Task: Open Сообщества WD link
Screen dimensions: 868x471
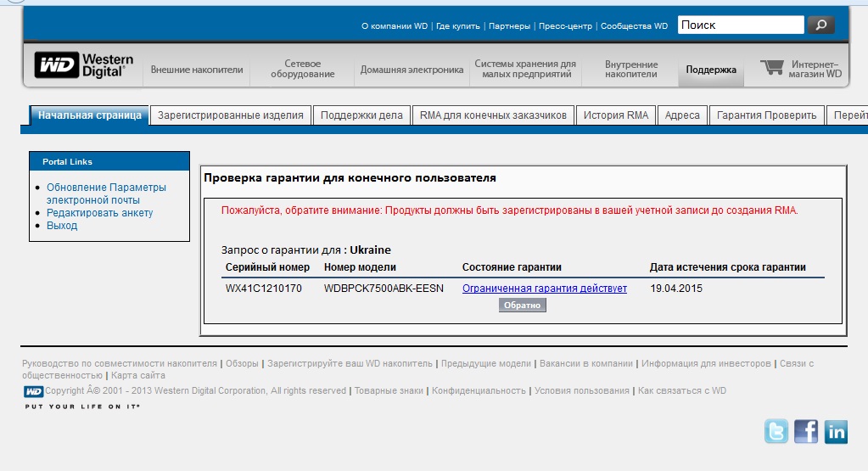Action: click(x=634, y=26)
